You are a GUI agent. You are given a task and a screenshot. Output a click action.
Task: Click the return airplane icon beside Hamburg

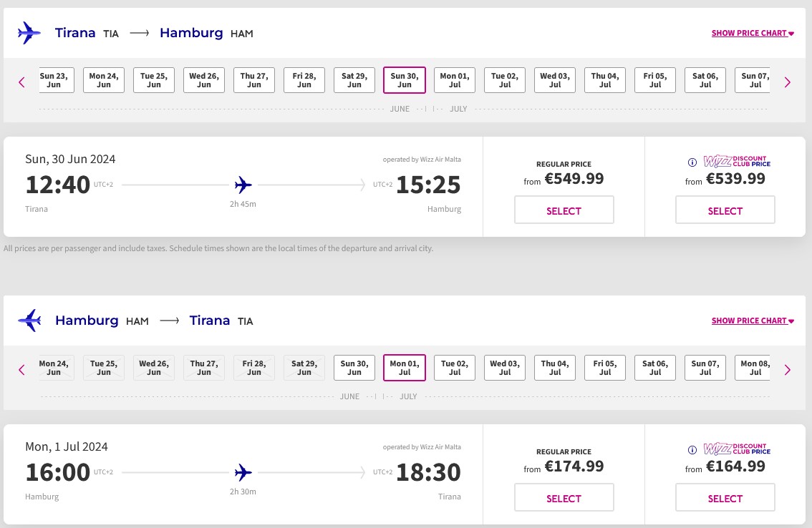tap(29, 321)
